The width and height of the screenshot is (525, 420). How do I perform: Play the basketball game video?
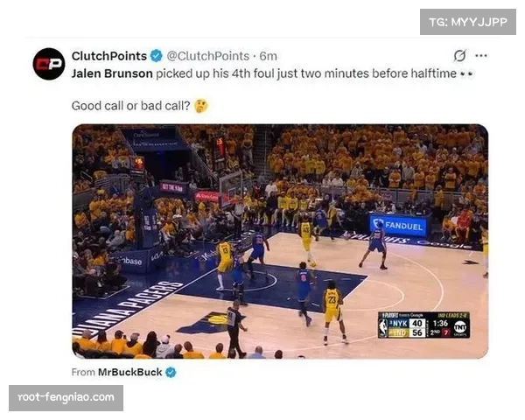pyautogui.click(x=280, y=241)
